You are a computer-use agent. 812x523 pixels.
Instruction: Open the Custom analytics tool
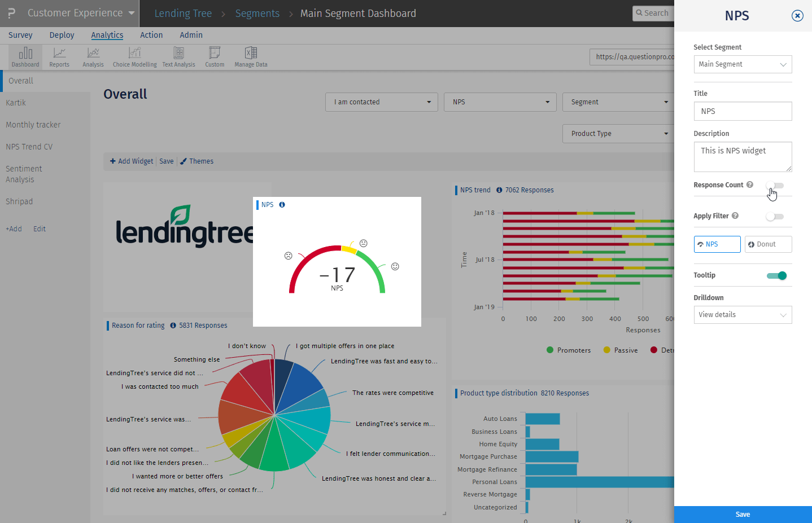(x=215, y=57)
